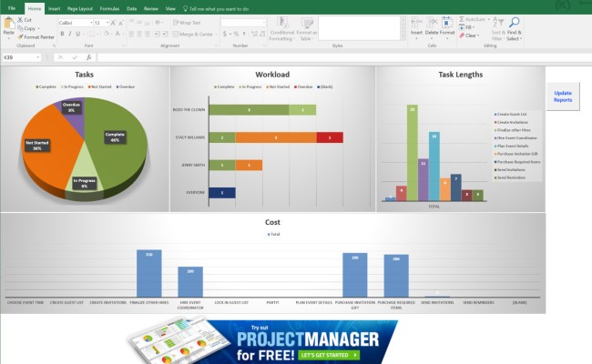Click the Update Reports button
Viewport: 592px width, 364px height.
[563, 96]
